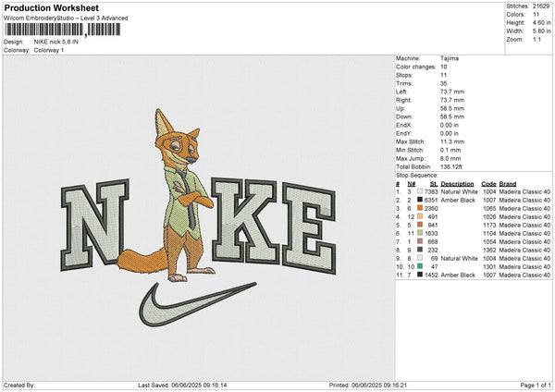Image resolution: width=555 pixels, height=392 pixels.
Task: Click the teal green swatch for code 1301
Action: [x=420, y=266]
